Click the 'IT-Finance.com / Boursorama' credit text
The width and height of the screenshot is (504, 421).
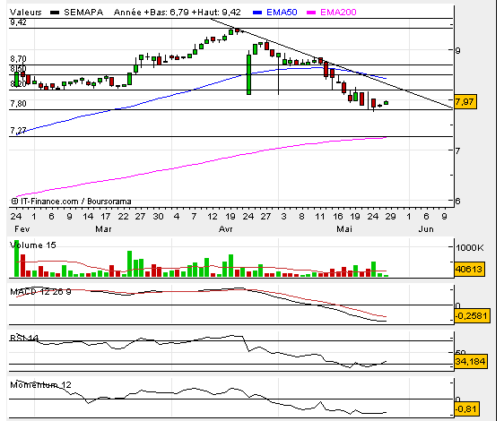pos(76,202)
